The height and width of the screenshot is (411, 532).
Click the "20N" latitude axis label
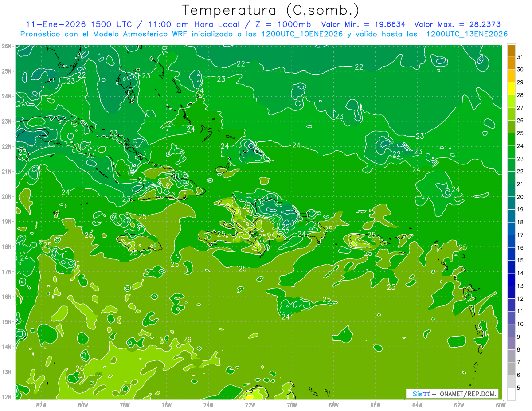tap(7, 196)
